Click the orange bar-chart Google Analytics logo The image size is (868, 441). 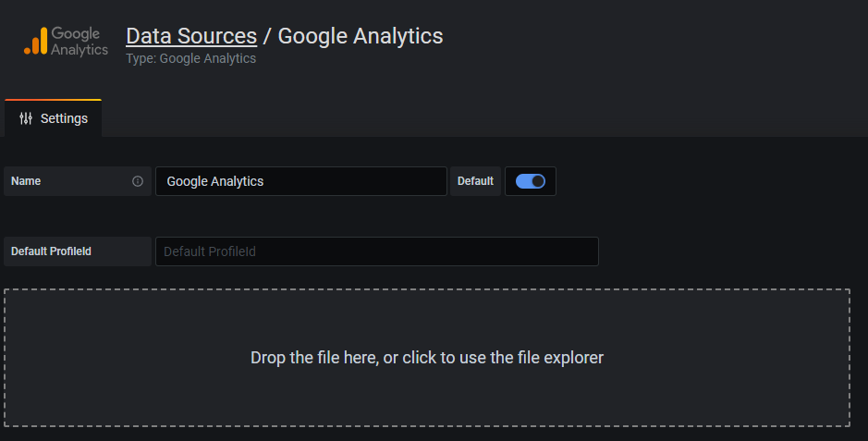point(36,42)
